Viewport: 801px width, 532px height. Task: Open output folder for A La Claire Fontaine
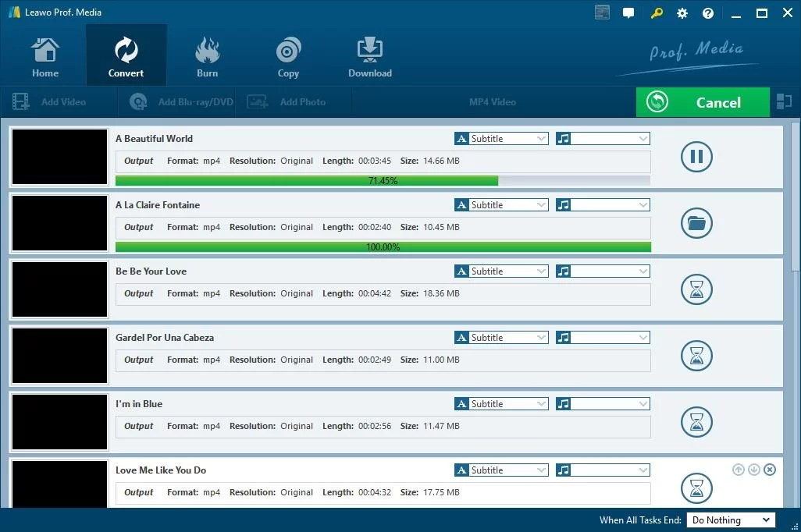[x=696, y=223]
